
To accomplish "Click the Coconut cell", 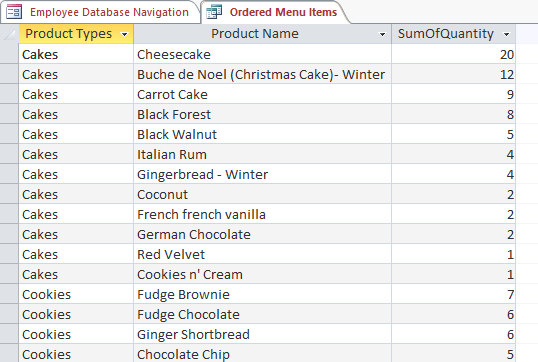I will click(262, 194).
